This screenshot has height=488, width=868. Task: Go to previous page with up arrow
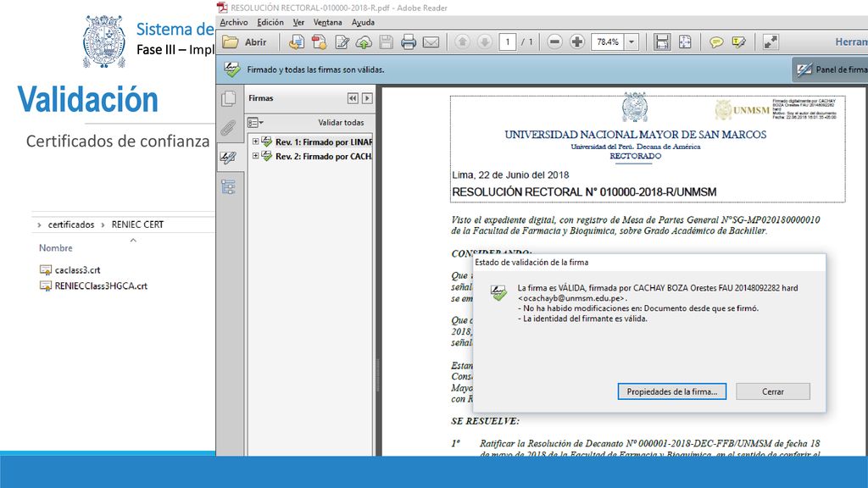[x=462, y=42]
